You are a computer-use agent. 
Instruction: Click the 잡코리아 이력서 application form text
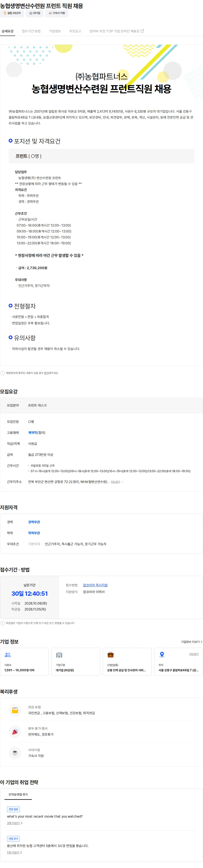94,592
